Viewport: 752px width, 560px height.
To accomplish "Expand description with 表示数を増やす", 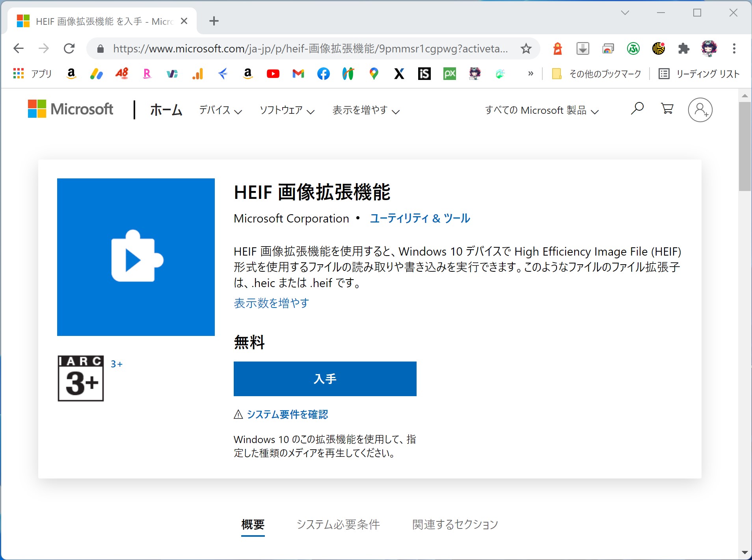I will click(271, 303).
